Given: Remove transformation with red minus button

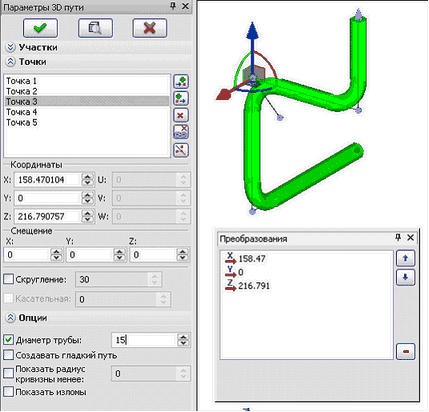Looking at the screenshot, I should click(x=406, y=351).
